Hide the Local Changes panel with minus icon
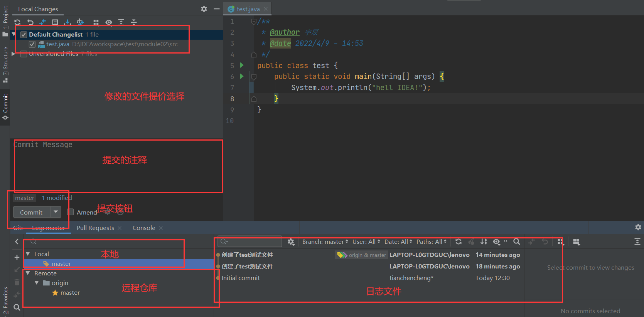This screenshot has height=317, width=644. coord(217,9)
